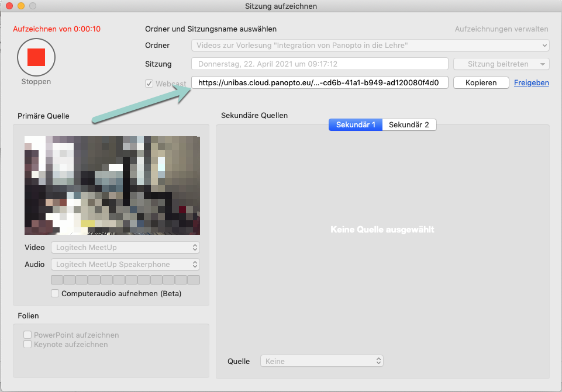Click the Freigeben link
Viewport: 562px width, 392px height.
[x=531, y=83]
